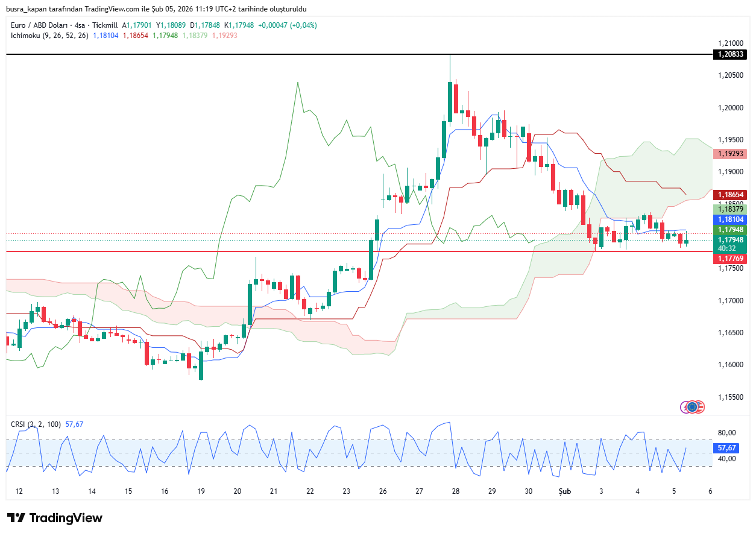
Task: Click the EU flag economic event icon
Action: click(x=693, y=407)
